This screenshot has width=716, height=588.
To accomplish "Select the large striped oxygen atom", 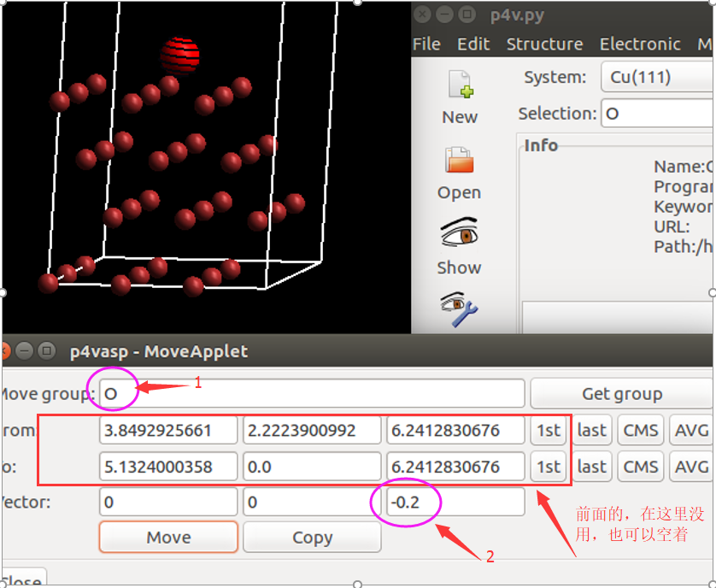I will point(180,55).
